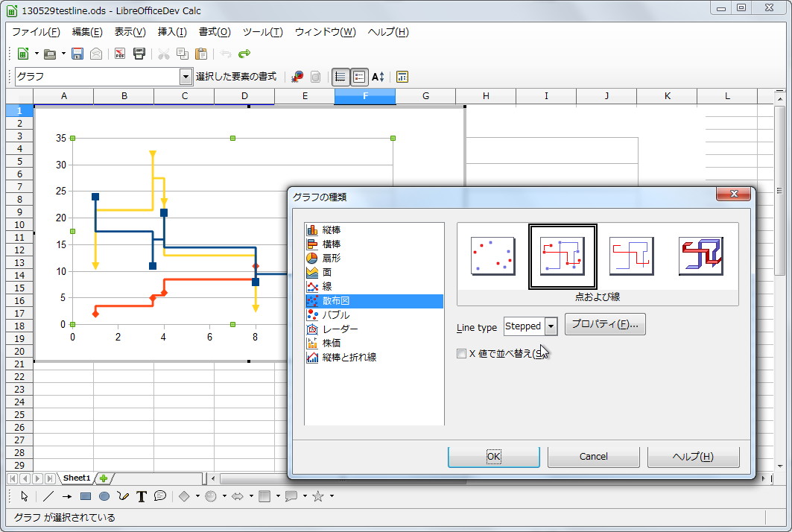Click the ヘルプ(H) button in dialog
Screen dimensions: 792x532
[693, 457]
